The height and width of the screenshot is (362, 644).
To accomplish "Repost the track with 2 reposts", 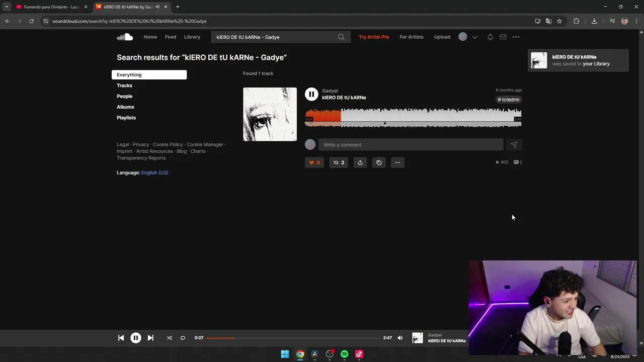I will coord(339,162).
